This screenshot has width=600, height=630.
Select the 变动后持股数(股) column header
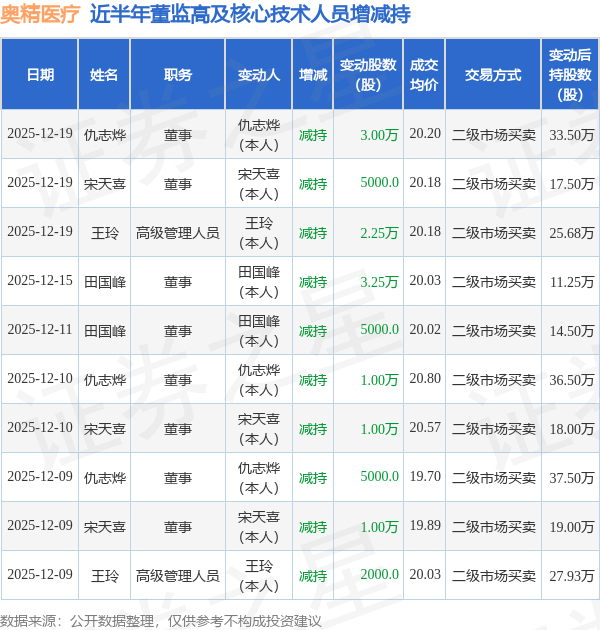coord(570,75)
